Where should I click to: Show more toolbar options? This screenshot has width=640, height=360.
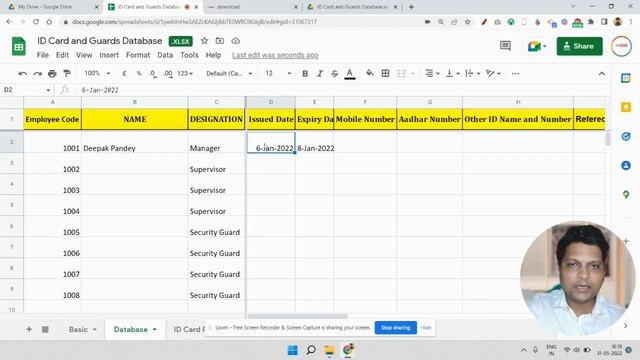pos(515,73)
